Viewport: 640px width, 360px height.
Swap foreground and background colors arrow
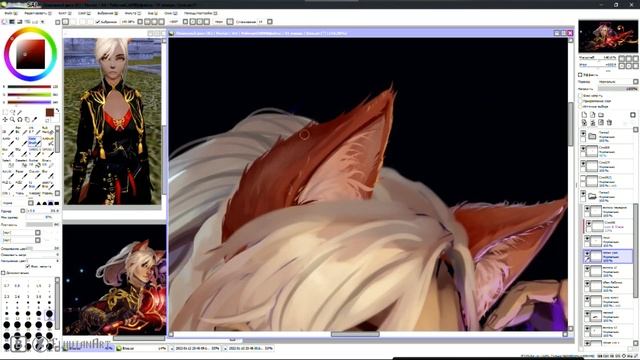pos(58,110)
